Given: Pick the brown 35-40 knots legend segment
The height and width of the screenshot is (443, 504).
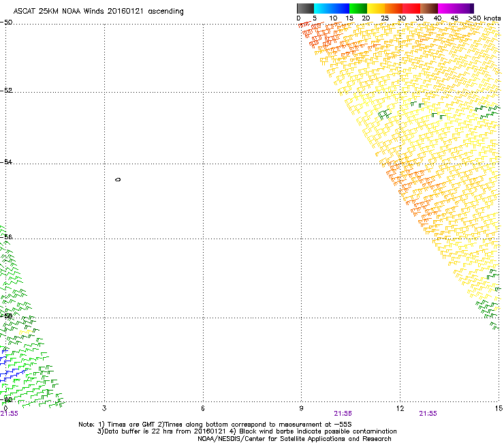Looking at the screenshot, I should pyautogui.click(x=429, y=8).
